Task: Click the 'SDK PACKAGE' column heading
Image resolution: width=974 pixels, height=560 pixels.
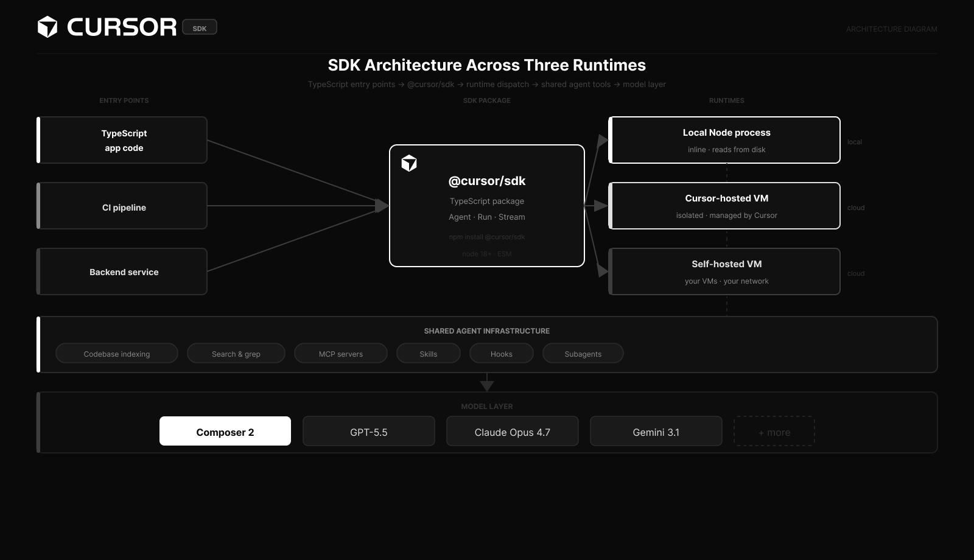Action: coord(487,100)
